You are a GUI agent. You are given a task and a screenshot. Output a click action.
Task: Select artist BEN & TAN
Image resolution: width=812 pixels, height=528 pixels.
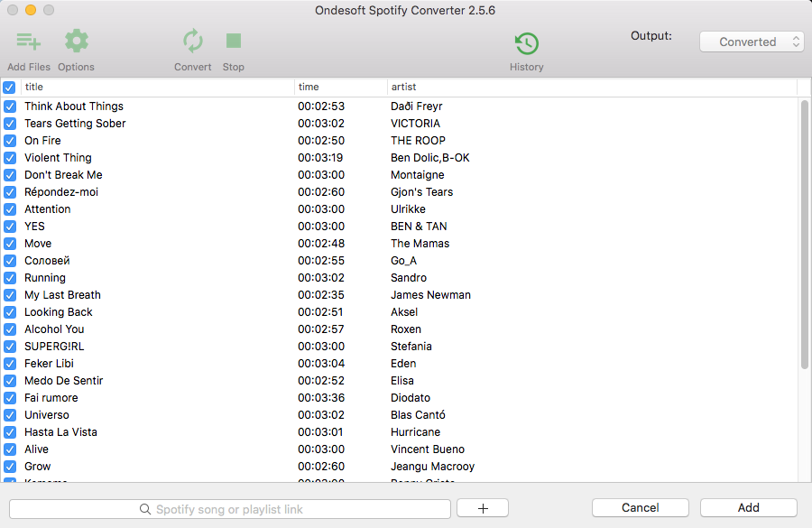pyautogui.click(x=419, y=226)
